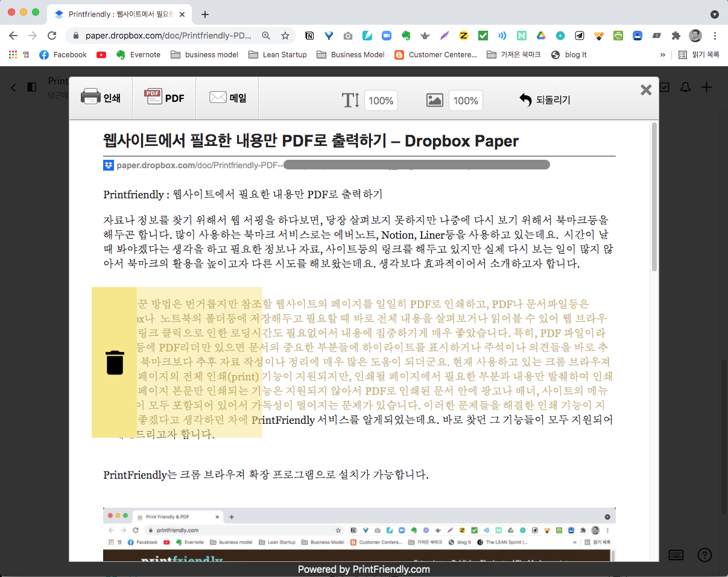Open the image size 100% dropdown
The height and width of the screenshot is (577, 728).
tap(466, 101)
